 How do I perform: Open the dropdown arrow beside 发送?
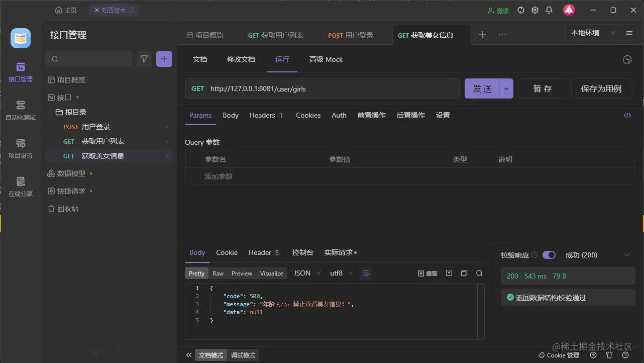tap(506, 88)
